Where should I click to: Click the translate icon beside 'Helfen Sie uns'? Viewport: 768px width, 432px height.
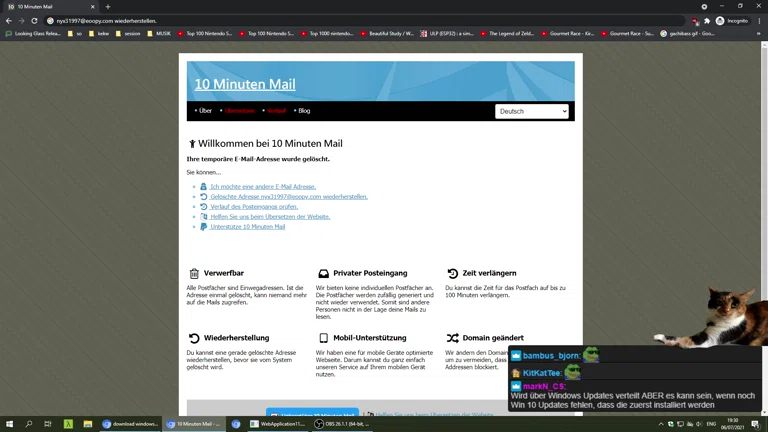click(203, 216)
